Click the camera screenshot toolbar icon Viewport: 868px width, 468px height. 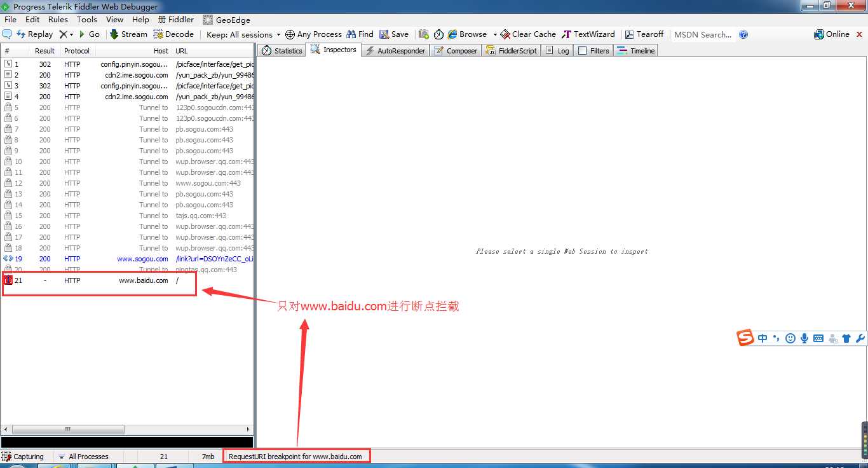coord(423,34)
